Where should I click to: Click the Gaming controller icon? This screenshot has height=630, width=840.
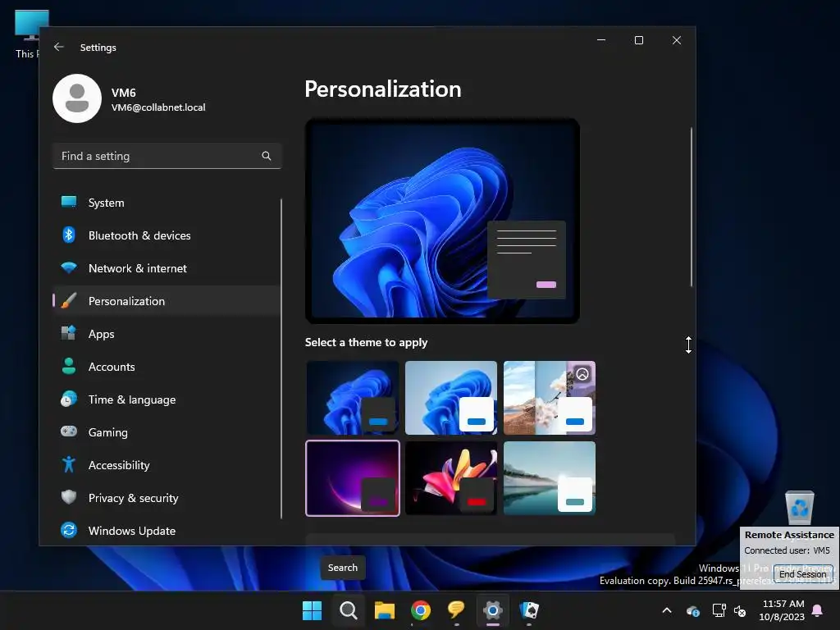[69, 431]
